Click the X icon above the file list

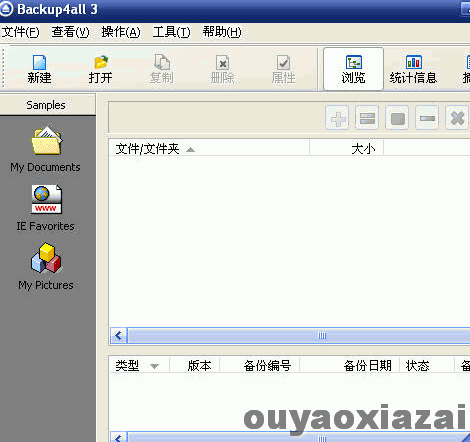[457, 118]
